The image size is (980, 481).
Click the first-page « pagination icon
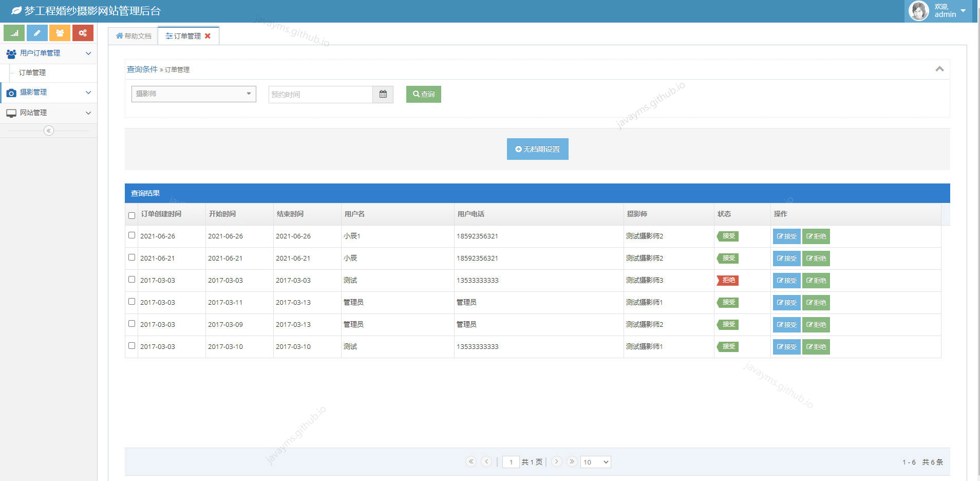click(471, 461)
